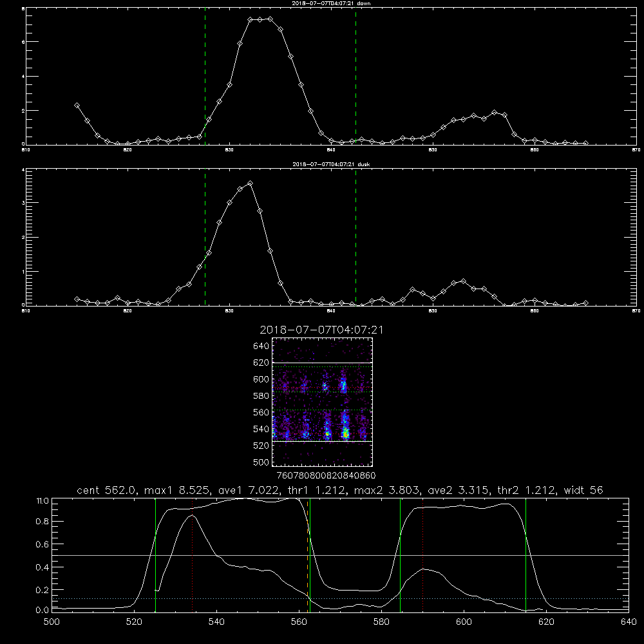
Task: Click the '620' y-axis label beside heatmap
Action: coord(261,363)
